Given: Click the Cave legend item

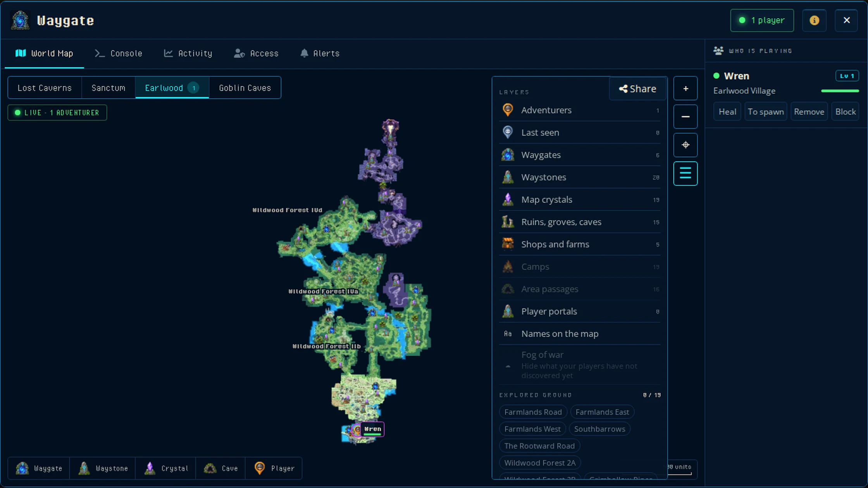Looking at the screenshot, I should tap(220, 468).
